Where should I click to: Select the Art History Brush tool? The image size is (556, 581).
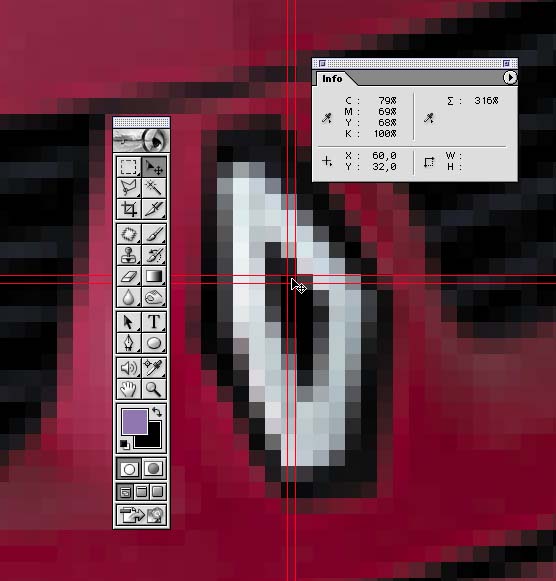(x=154, y=255)
